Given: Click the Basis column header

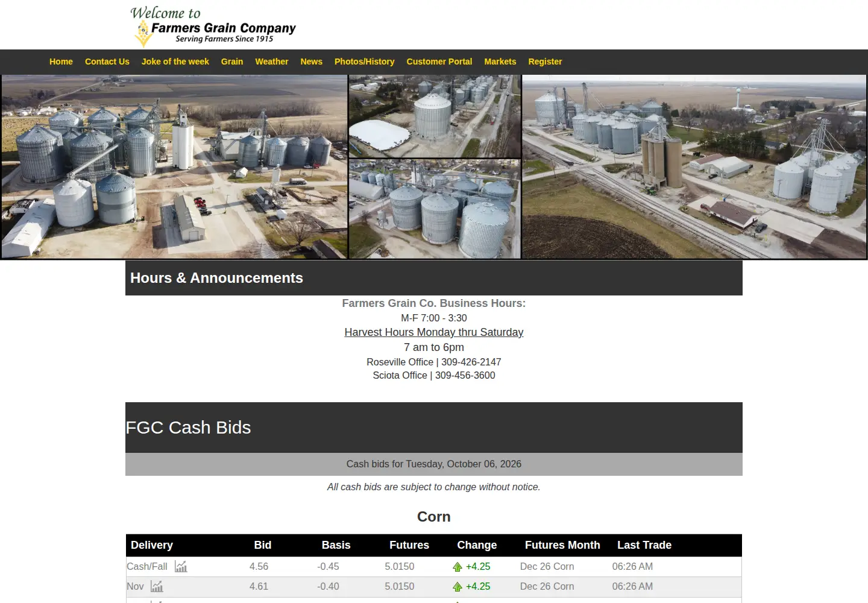Looking at the screenshot, I should (336, 545).
